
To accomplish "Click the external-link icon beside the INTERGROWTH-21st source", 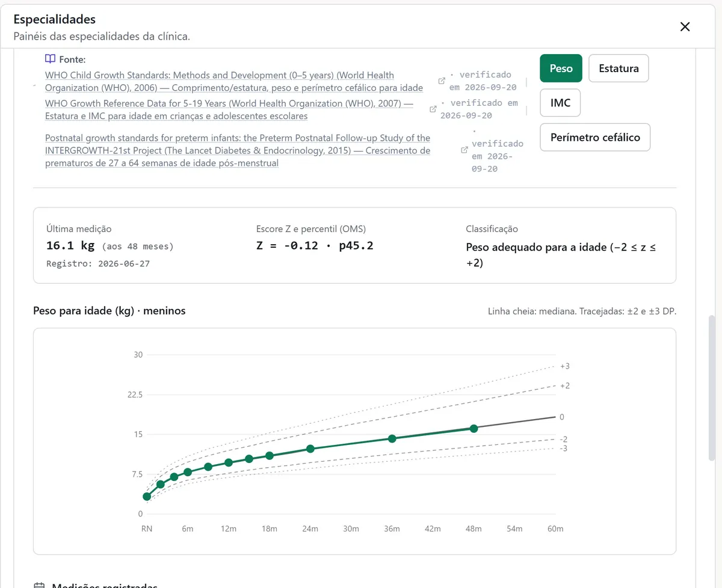I will click(464, 150).
